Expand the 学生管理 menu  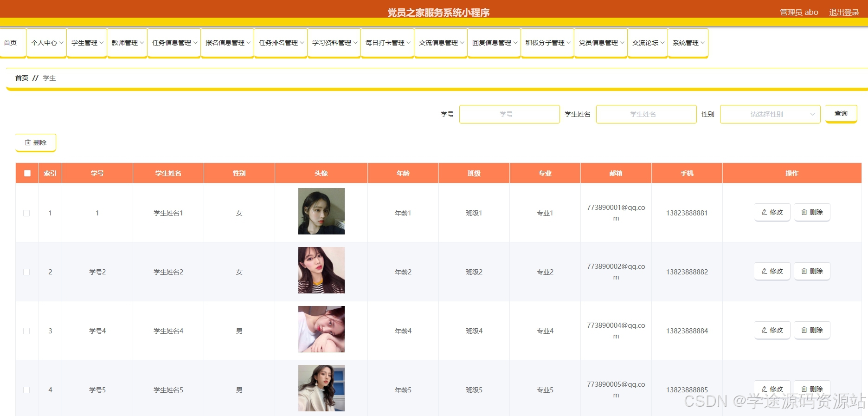point(87,43)
